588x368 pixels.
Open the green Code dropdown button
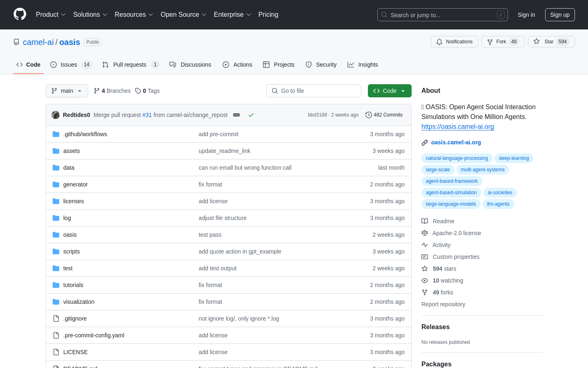coord(390,91)
